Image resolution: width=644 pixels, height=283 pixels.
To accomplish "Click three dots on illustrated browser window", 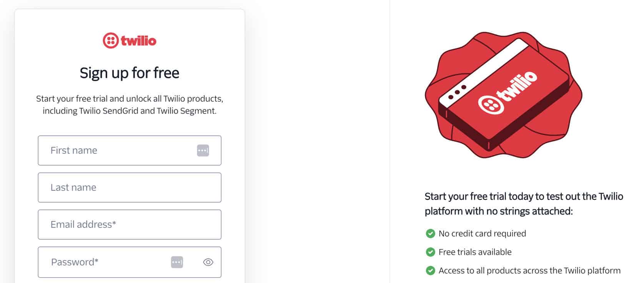I will [457, 92].
